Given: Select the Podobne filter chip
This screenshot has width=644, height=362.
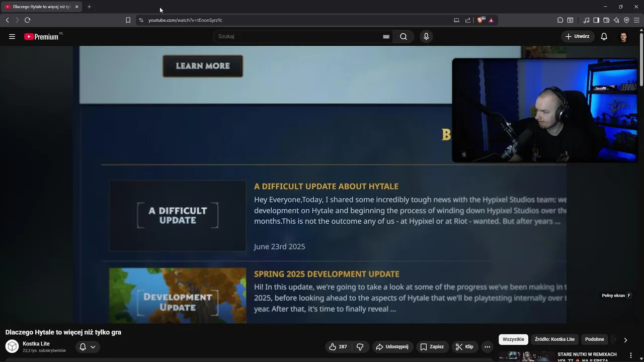Looking at the screenshot, I should pos(594,339).
